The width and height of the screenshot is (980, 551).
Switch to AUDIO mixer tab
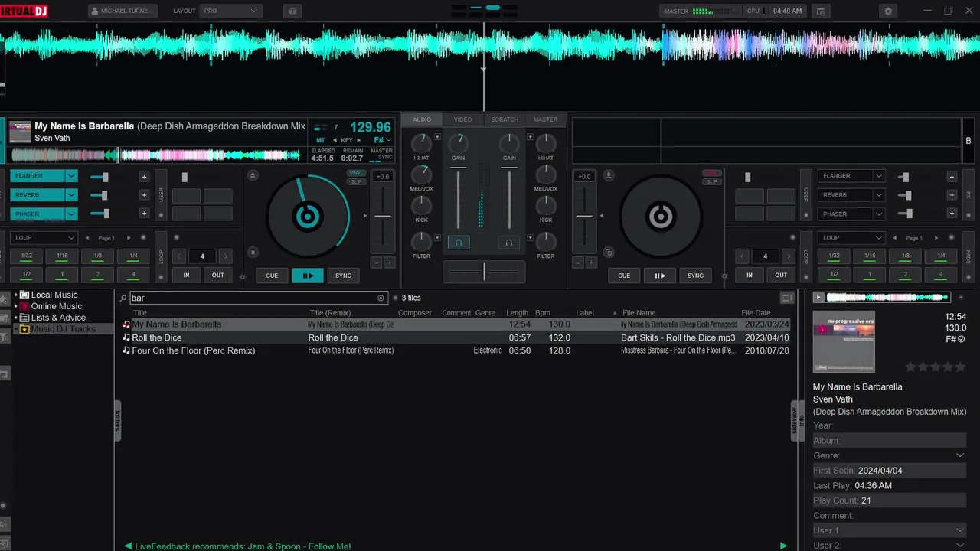point(422,119)
